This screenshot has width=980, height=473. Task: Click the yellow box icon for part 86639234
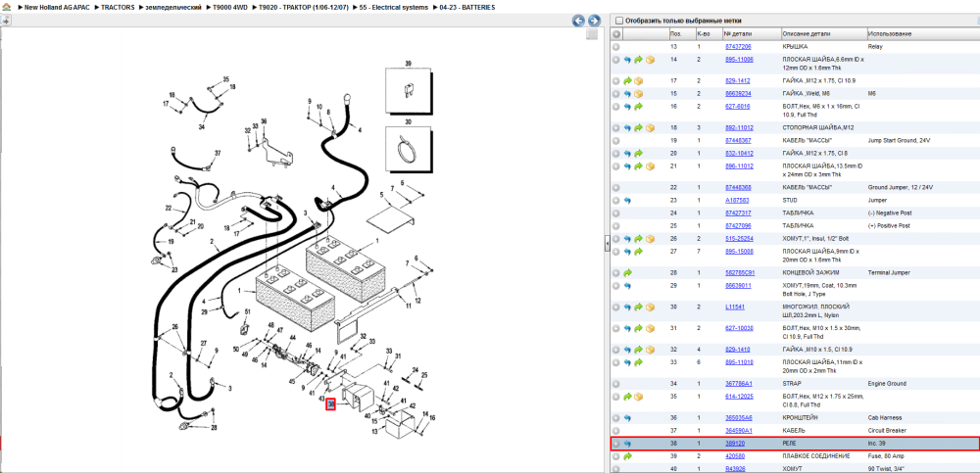(x=638, y=94)
